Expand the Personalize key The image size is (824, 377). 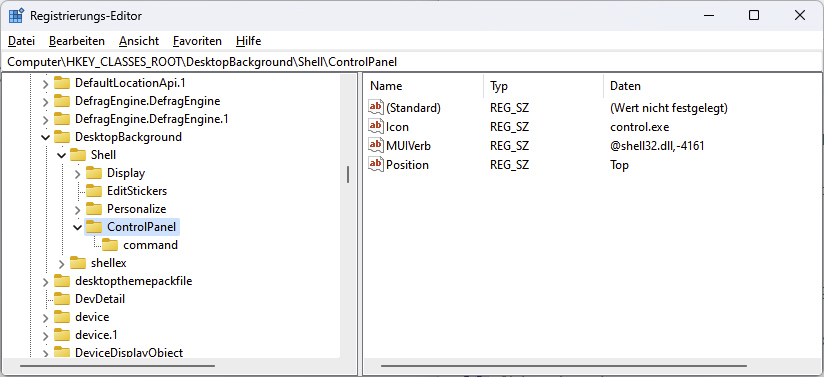[78, 209]
